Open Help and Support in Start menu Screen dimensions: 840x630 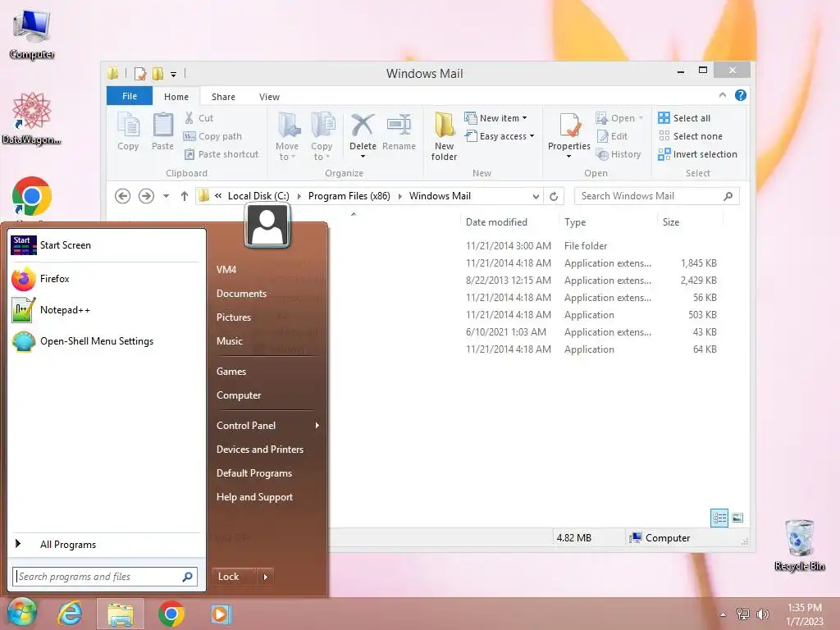pyautogui.click(x=268, y=497)
